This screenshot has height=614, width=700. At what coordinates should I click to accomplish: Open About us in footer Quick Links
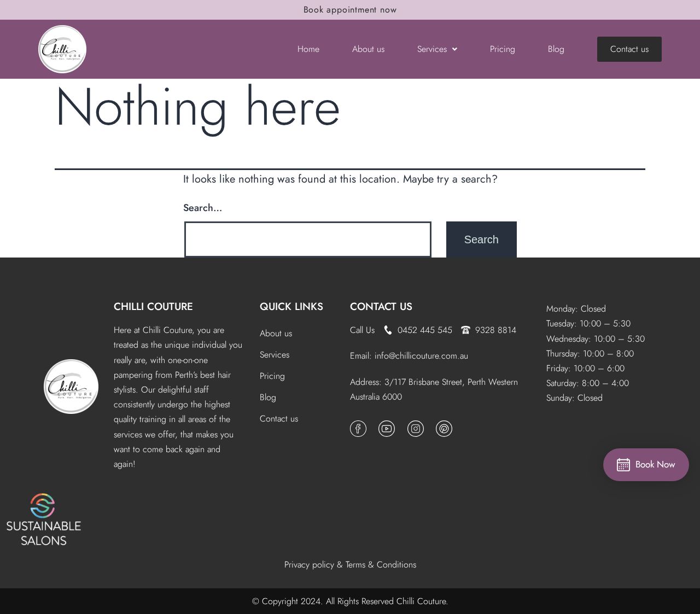click(276, 334)
